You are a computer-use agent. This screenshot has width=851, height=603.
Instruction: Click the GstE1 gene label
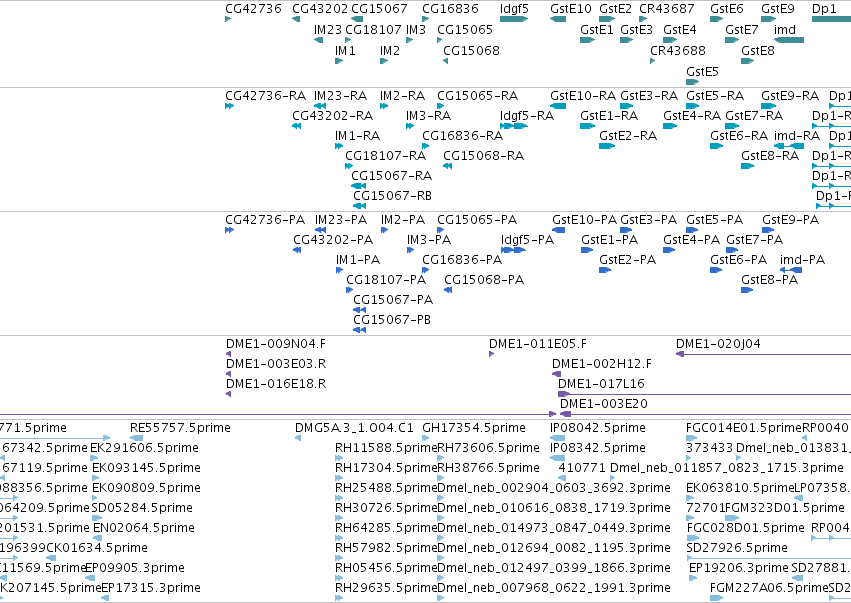click(596, 29)
